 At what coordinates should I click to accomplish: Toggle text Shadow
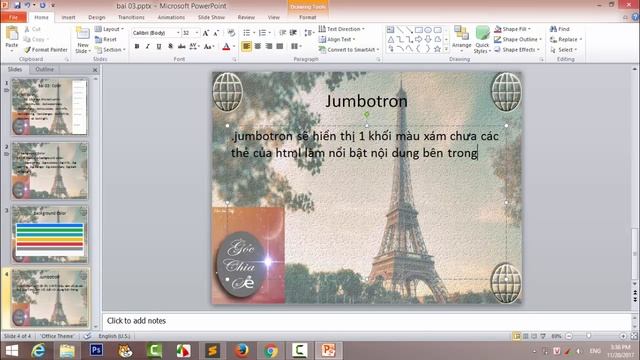click(x=170, y=46)
